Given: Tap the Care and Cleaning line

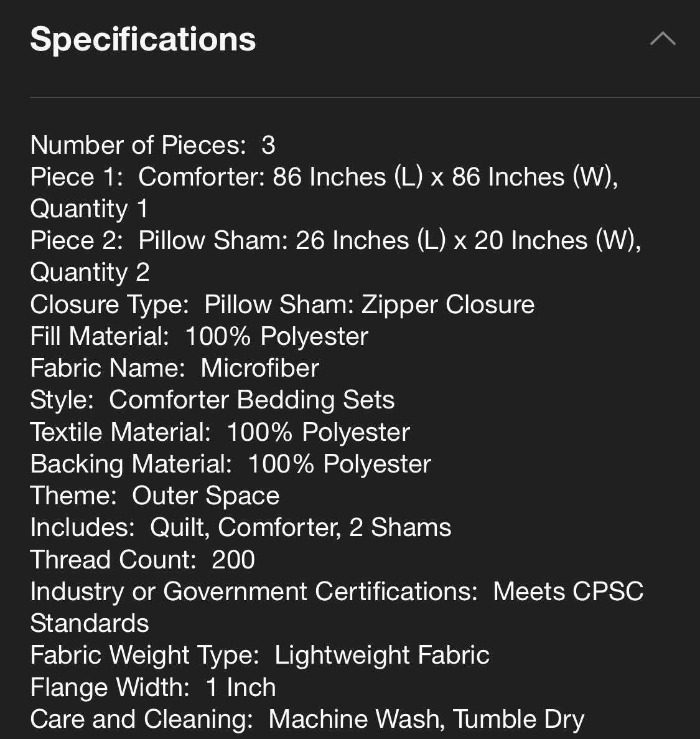Looking at the screenshot, I should pos(307,720).
